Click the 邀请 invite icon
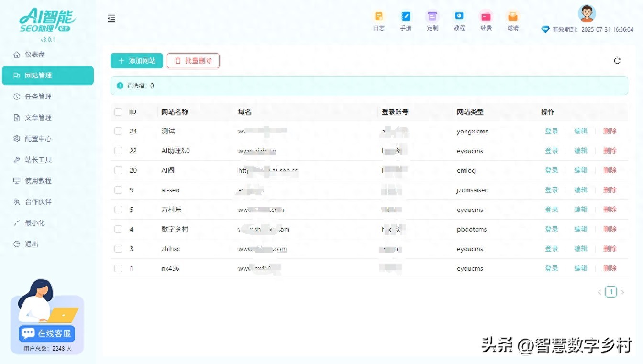The image size is (643, 364). click(x=513, y=17)
